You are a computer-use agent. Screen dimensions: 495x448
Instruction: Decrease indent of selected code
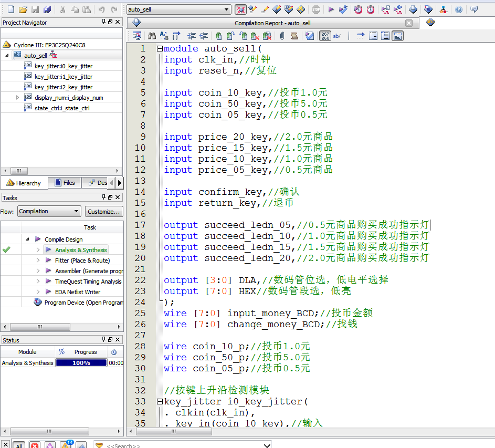pyautogui.click(x=204, y=36)
